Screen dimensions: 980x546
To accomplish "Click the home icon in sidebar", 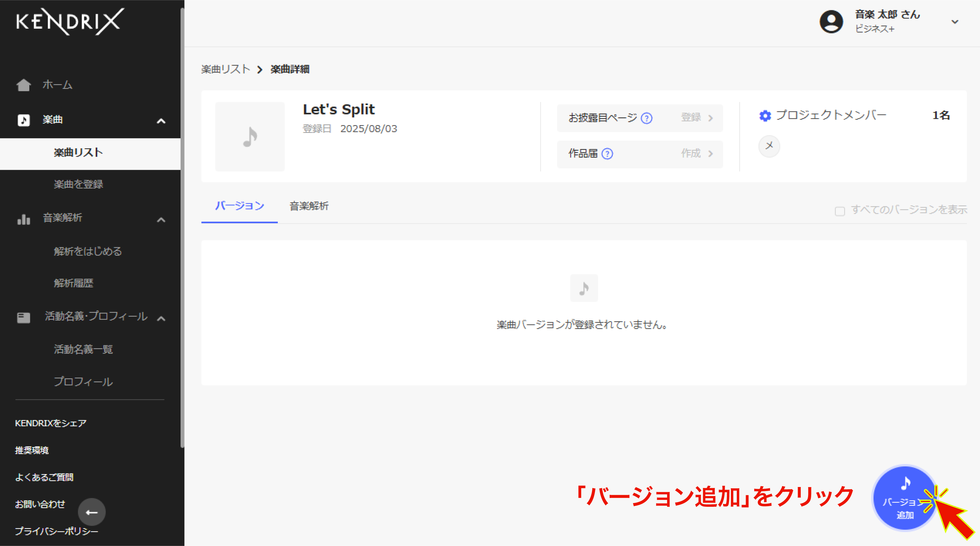I will (23, 85).
